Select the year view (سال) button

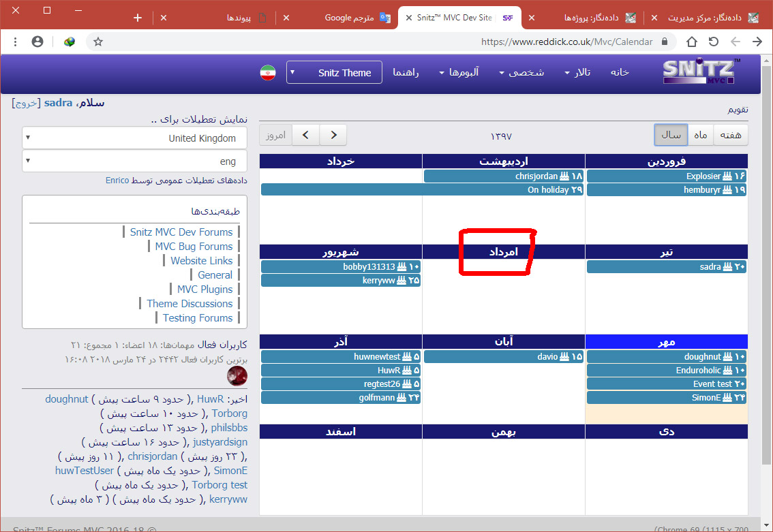click(x=671, y=135)
